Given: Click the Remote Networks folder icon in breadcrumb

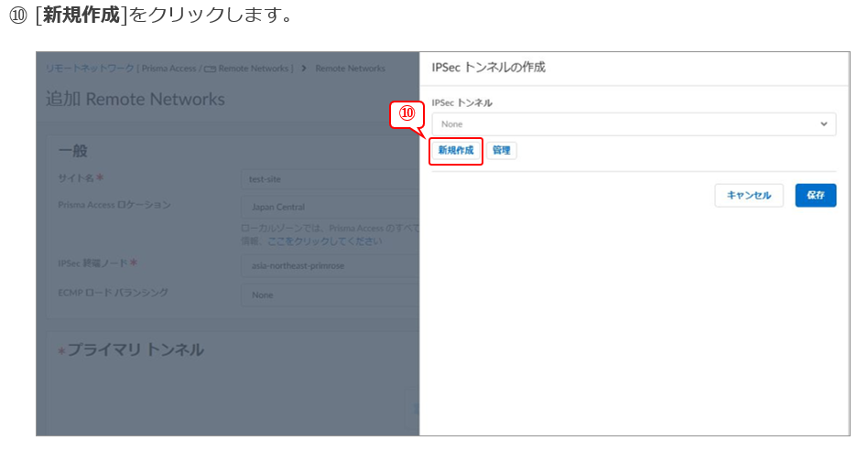Looking at the screenshot, I should [210, 70].
